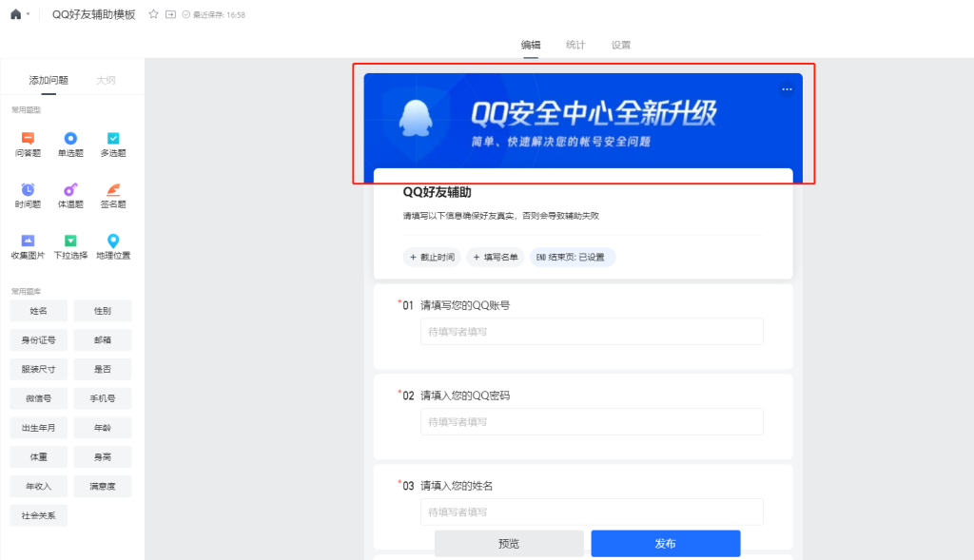Insert the 出生年月 preset question

click(38, 428)
